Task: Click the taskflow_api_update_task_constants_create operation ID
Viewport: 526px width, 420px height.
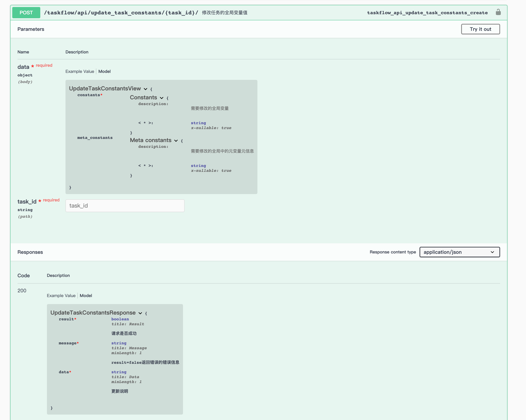Action: [427, 13]
